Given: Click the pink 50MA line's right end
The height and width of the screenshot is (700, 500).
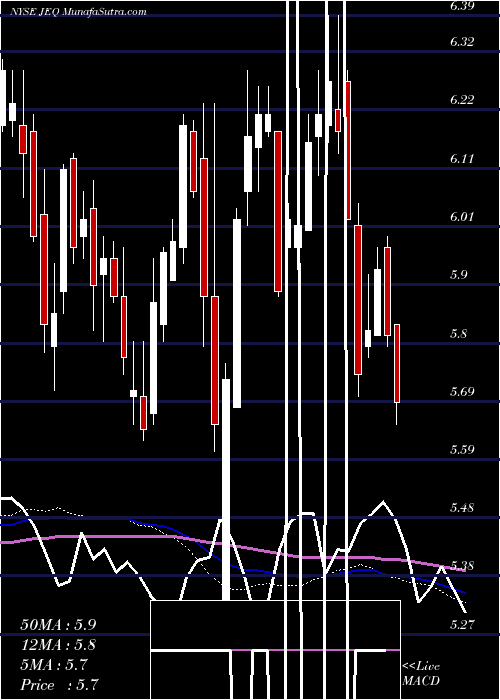Looking at the screenshot, I should coord(464,570).
